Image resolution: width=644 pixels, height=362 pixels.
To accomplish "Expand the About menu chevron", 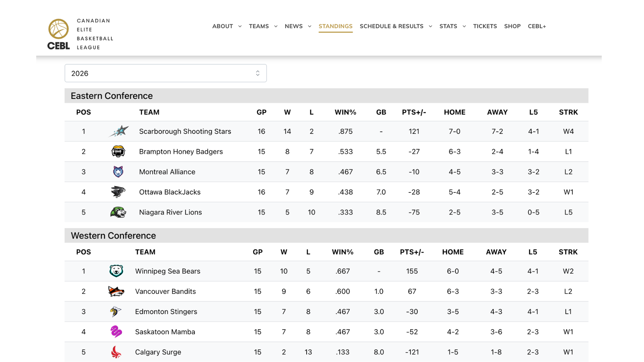I will click(240, 26).
